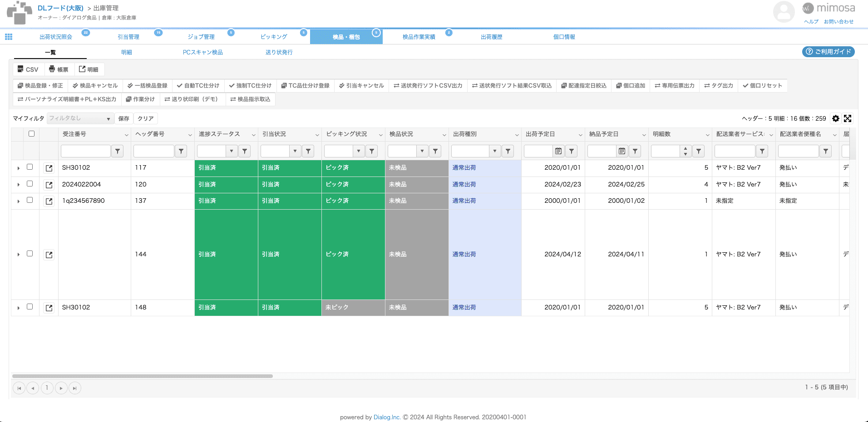Open calendar picker for 出荷予定日 filter
The width and height of the screenshot is (868, 422).
coord(558,151)
